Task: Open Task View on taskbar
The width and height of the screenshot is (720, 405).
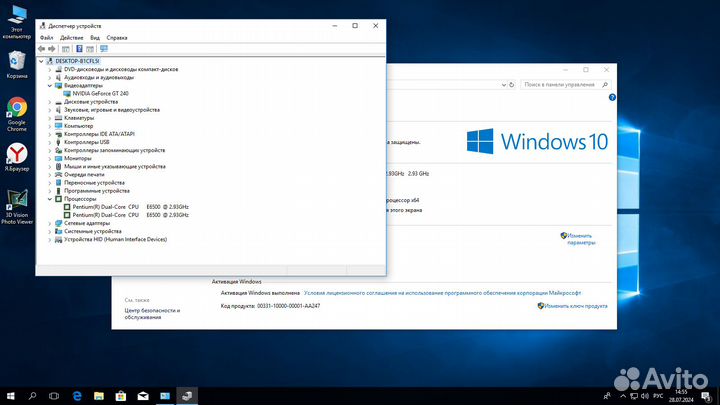Action: [x=54, y=396]
